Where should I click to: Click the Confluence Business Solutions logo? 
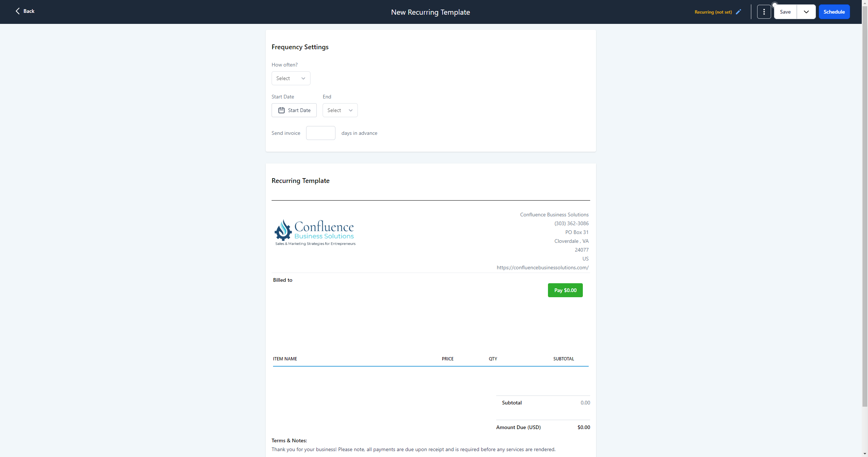click(x=315, y=233)
